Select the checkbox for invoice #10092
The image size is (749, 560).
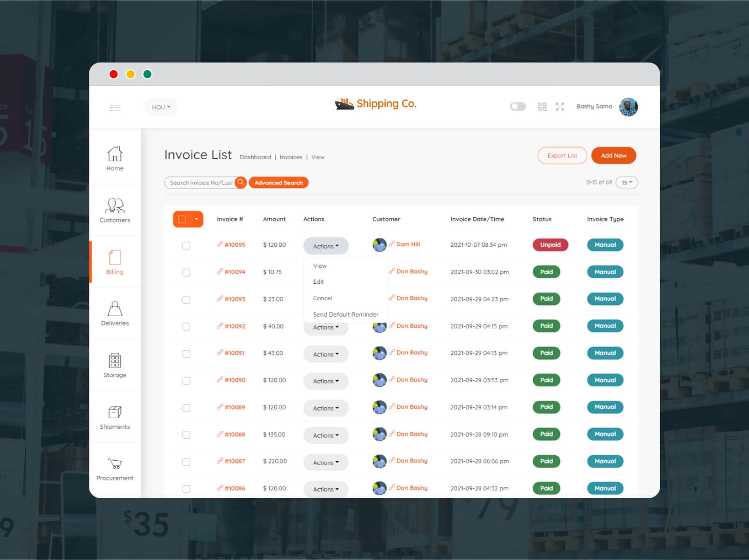click(186, 327)
